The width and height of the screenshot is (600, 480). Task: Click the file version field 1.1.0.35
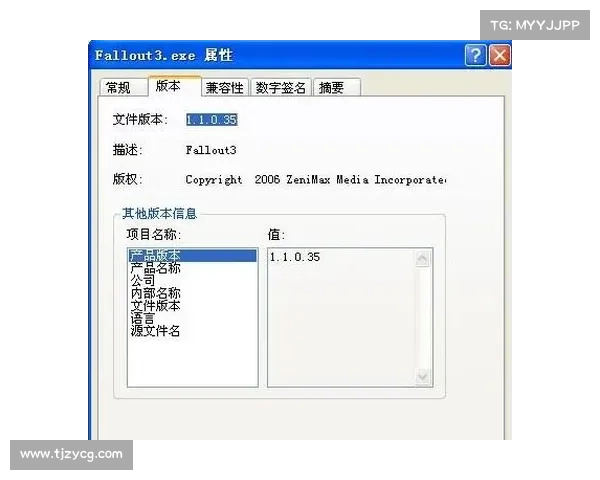pyautogui.click(x=212, y=120)
